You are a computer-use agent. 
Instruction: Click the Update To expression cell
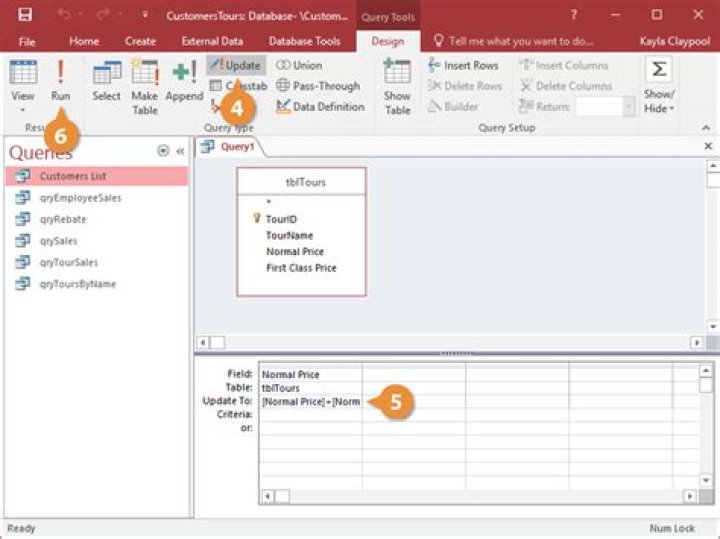click(x=310, y=402)
